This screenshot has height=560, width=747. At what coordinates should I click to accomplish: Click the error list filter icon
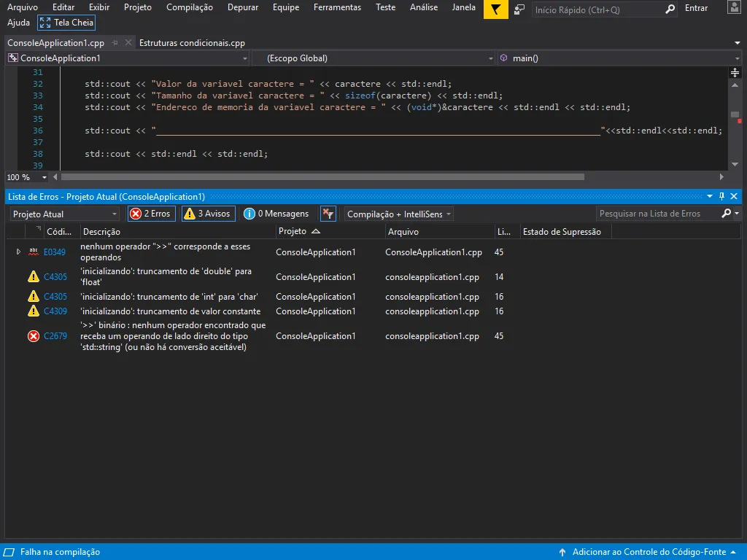point(328,214)
